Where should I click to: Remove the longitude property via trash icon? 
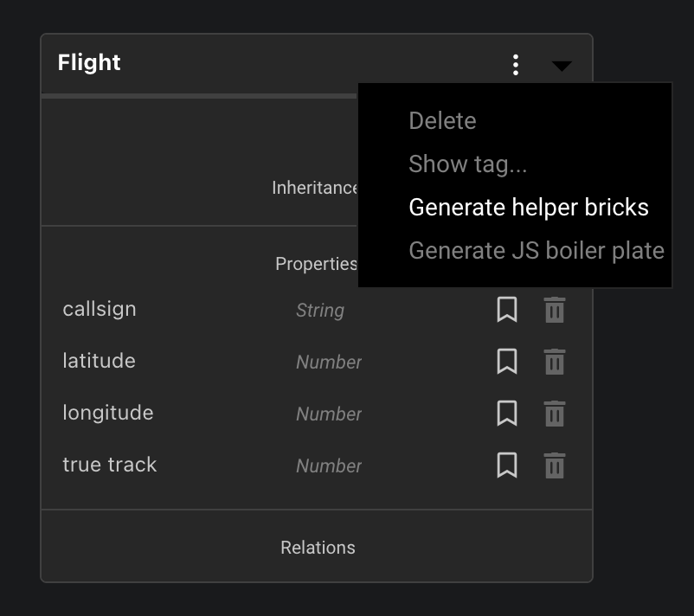coord(555,414)
